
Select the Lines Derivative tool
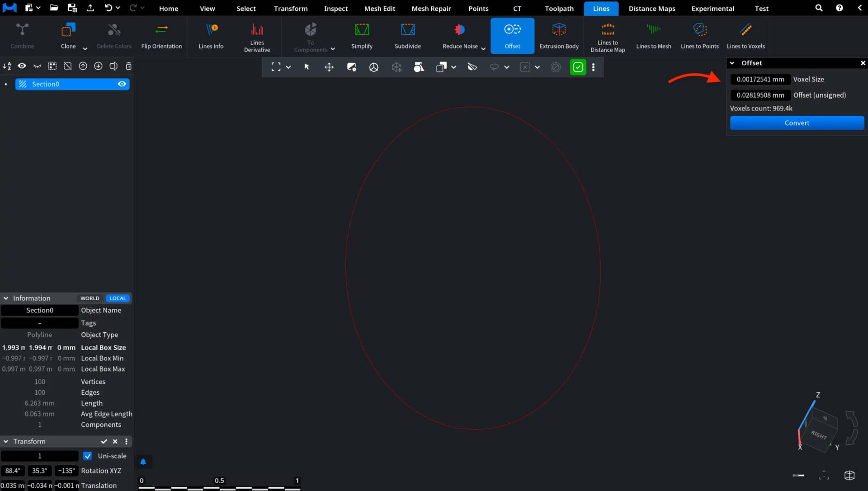[257, 36]
